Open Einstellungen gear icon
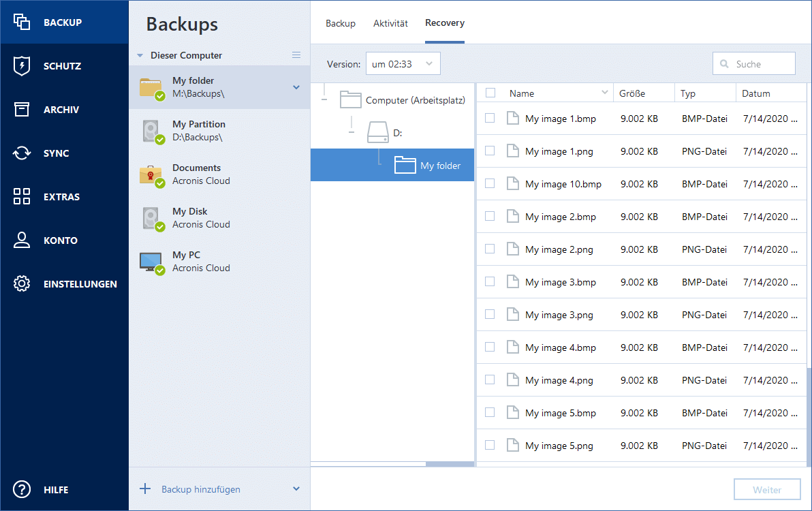The image size is (812, 511). 22,284
